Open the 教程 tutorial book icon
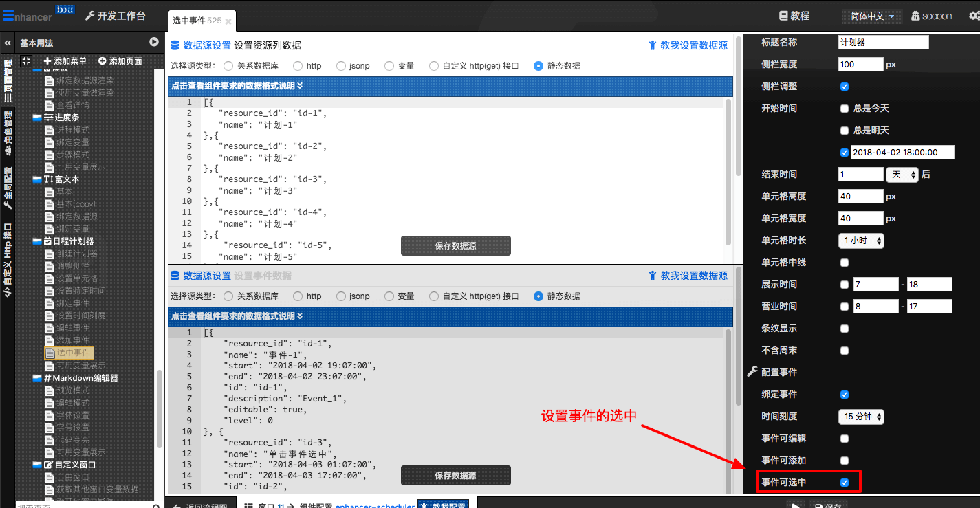 point(783,16)
